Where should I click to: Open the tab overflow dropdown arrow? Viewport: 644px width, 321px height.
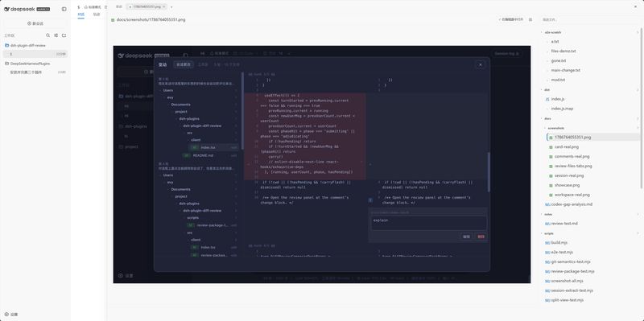171,6
